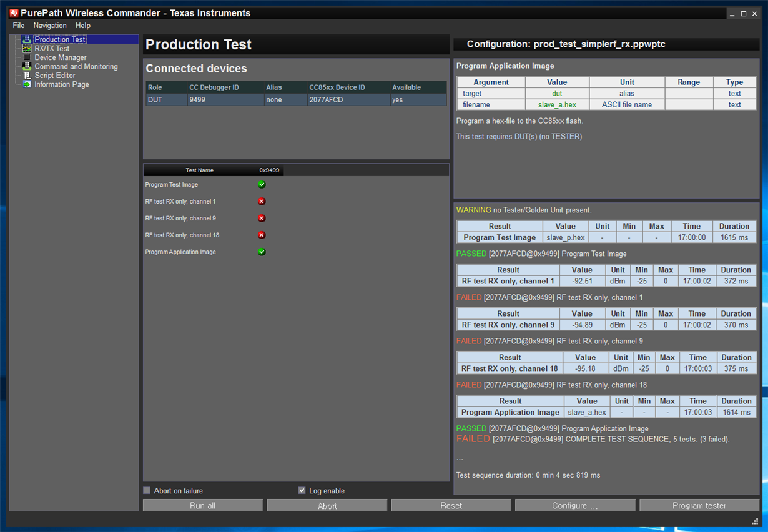Select Information Page in the navigation tree
768x532 pixels.
62,84
